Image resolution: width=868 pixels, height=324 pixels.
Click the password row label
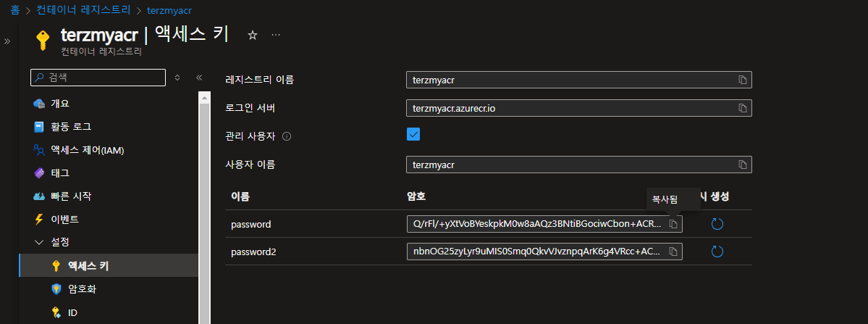coord(250,224)
